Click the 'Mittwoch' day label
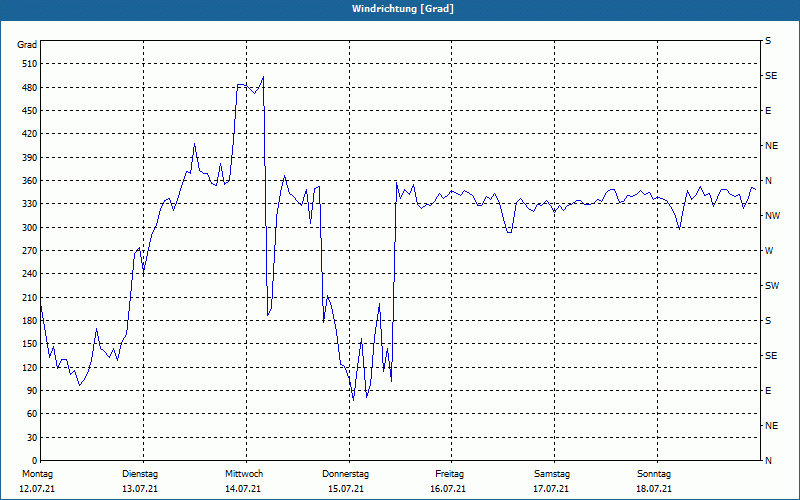Screen dimensions: 800x500 tap(244, 474)
